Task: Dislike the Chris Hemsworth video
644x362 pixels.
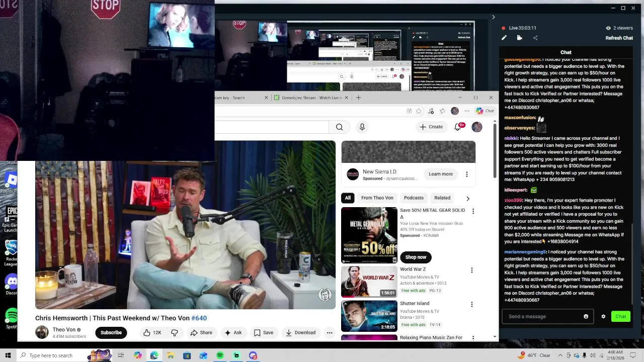Action: 175,332
